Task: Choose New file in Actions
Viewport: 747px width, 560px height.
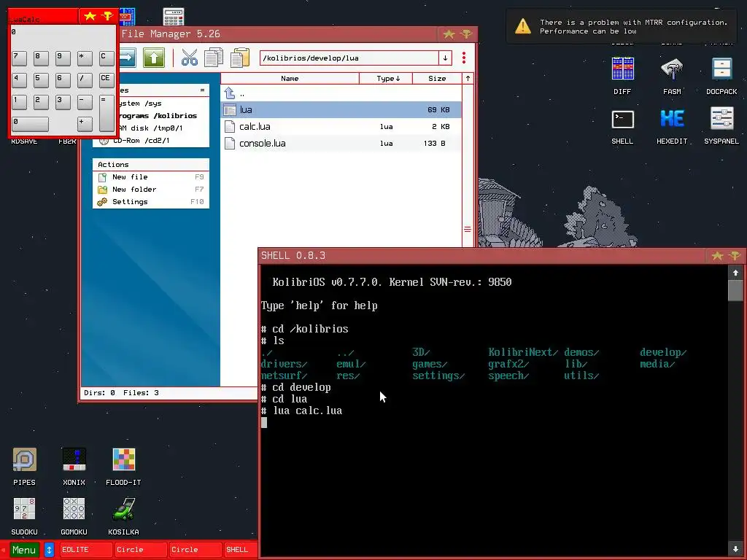Action: [x=150, y=177]
